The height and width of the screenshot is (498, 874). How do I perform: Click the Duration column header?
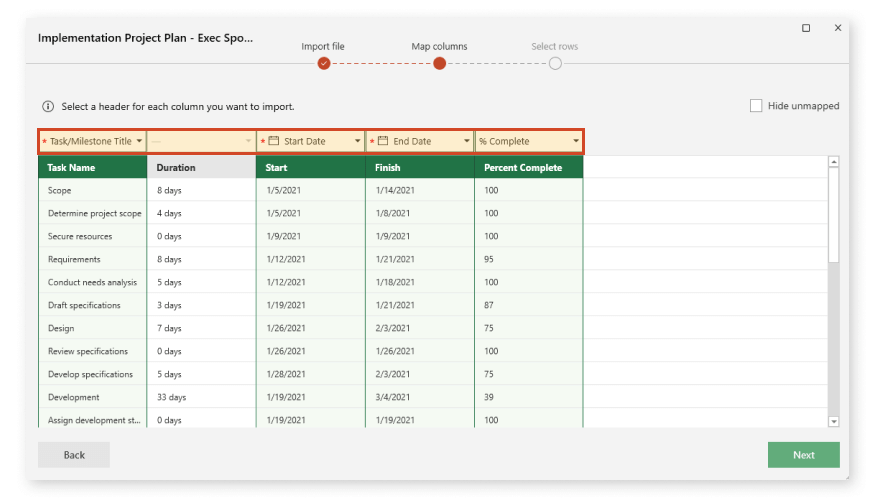point(201,167)
